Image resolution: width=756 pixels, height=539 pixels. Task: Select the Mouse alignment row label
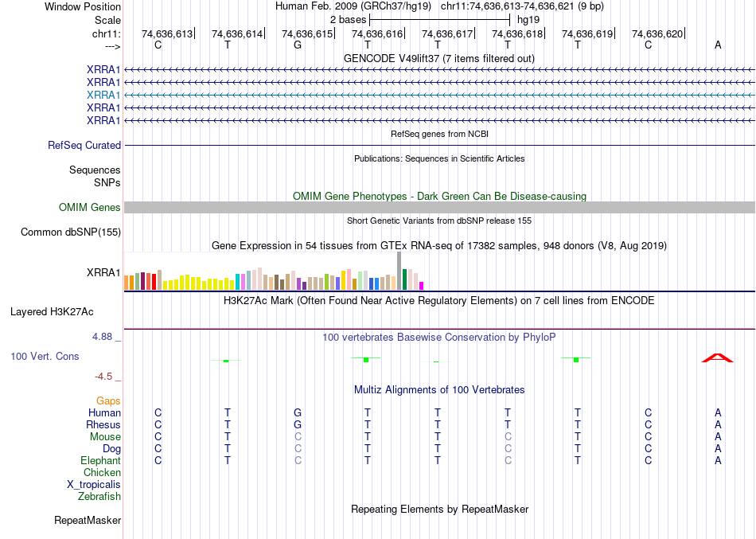[x=105, y=437]
